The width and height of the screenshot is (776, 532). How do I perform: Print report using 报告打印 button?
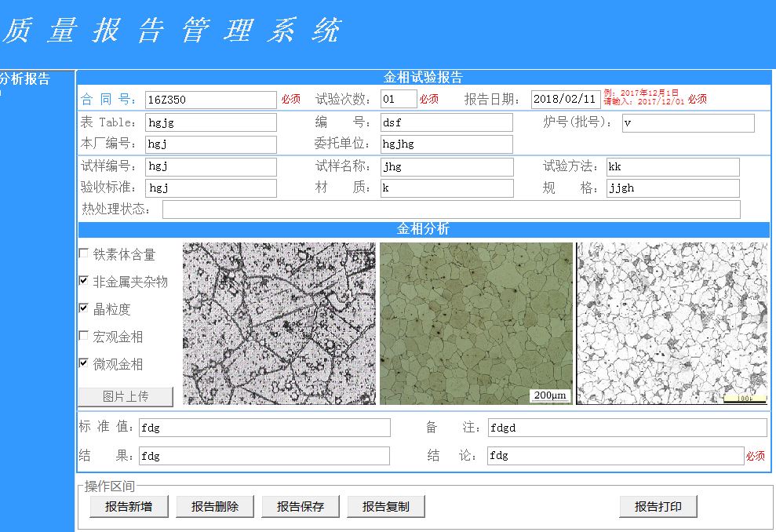coord(658,507)
